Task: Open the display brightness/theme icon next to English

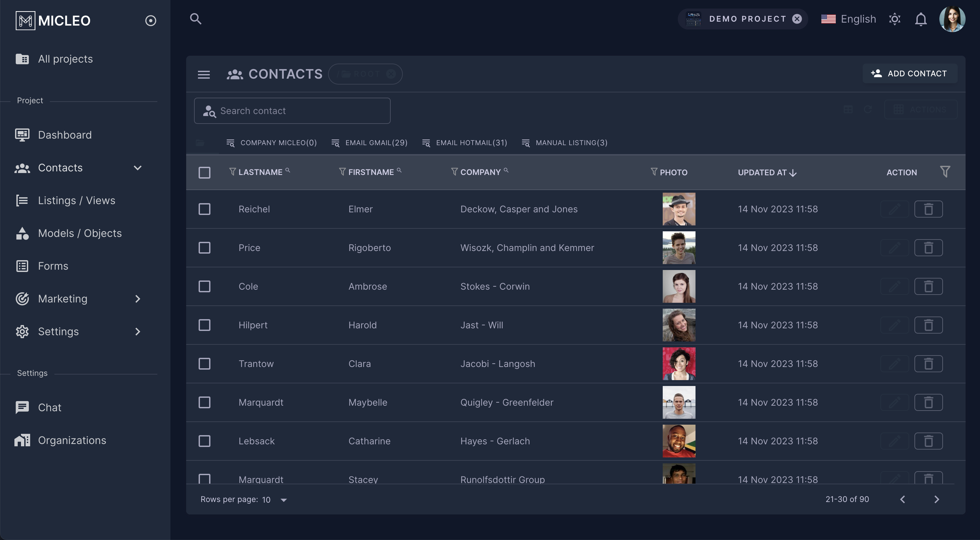Action: [895, 19]
